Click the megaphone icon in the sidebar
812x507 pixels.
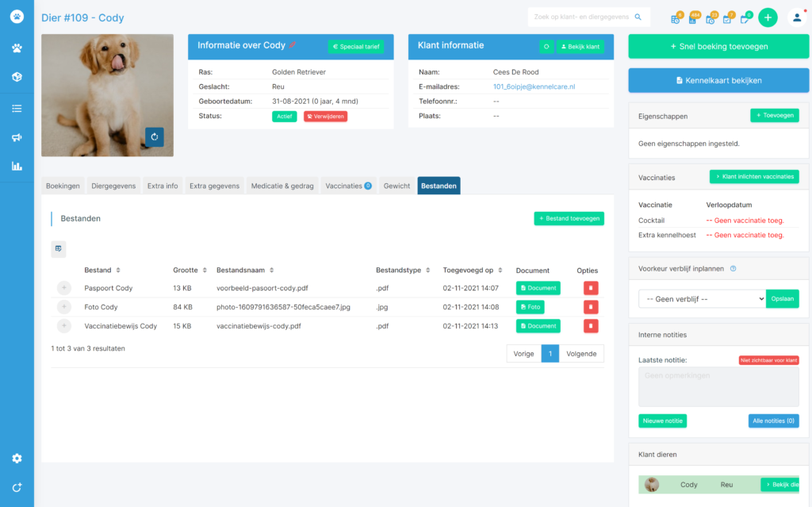coord(17,137)
